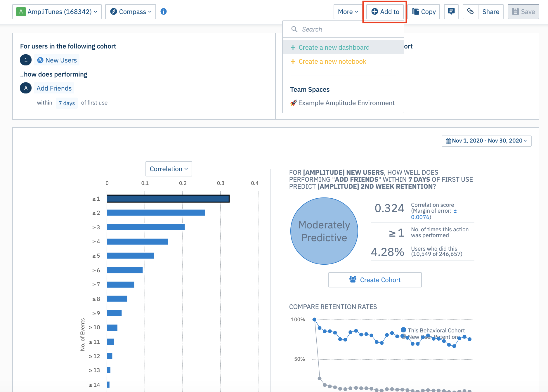Viewport: 548px width, 392px height.
Task: Click the plus icon beside new notebook
Action: (293, 61)
